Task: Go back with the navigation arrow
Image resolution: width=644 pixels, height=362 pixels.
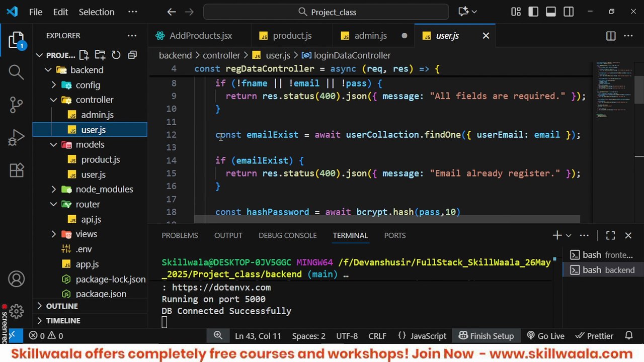Action: 171,12
